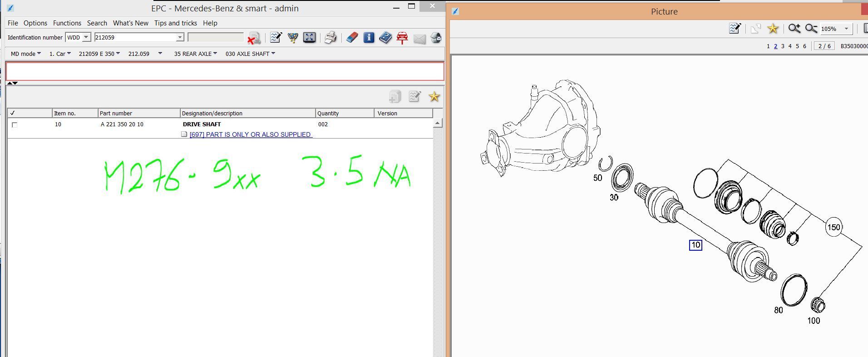Go to picture page 3

pyautogui.click(x=783, y=46)
